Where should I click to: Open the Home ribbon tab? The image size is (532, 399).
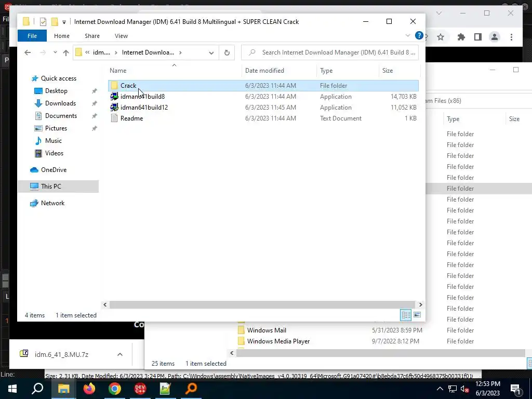[x=62, y=36]
